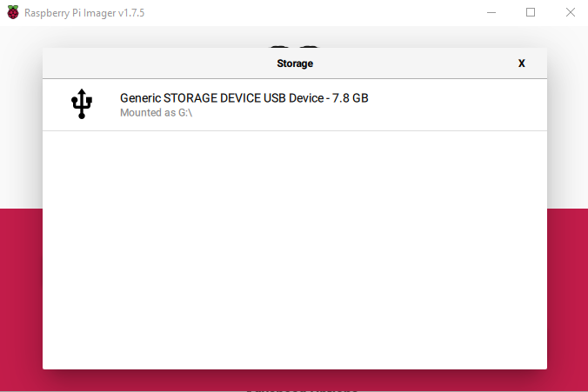Click empty area of the storage list
Viewport: 588px width, 392px height.
[x=294, y=252]
